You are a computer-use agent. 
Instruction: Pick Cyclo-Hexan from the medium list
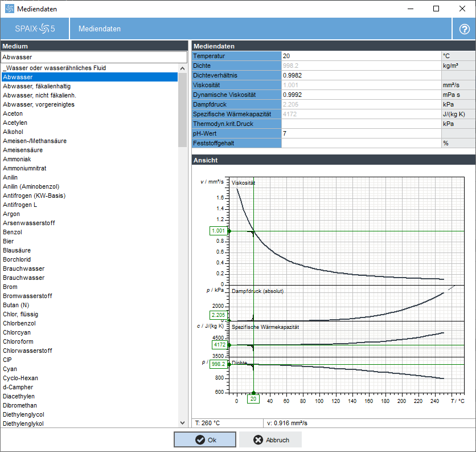(20, 378)
